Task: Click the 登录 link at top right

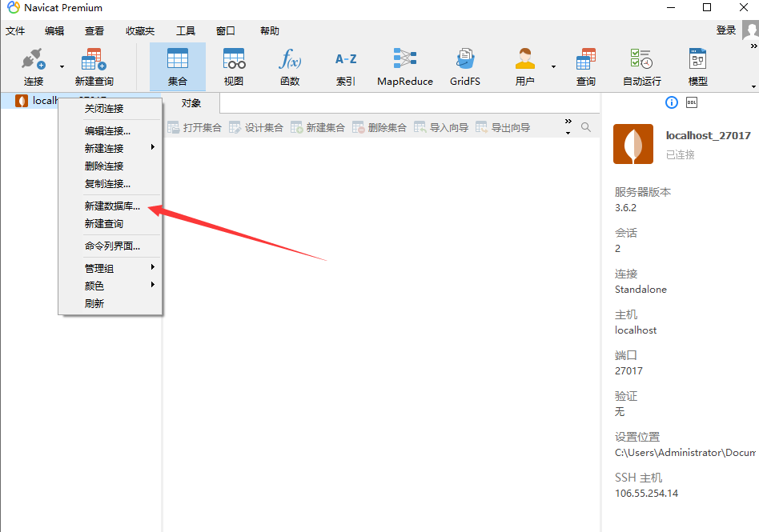Action: [725, 30]
